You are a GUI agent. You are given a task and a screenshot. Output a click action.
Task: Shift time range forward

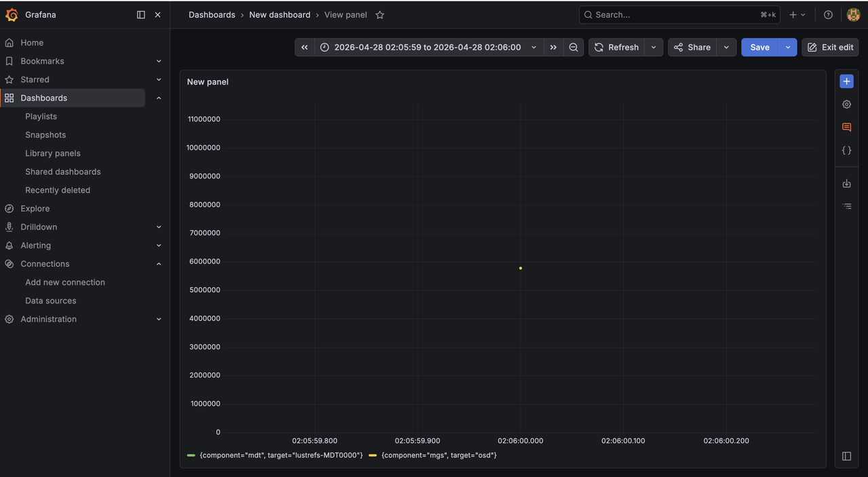(553, 47)
